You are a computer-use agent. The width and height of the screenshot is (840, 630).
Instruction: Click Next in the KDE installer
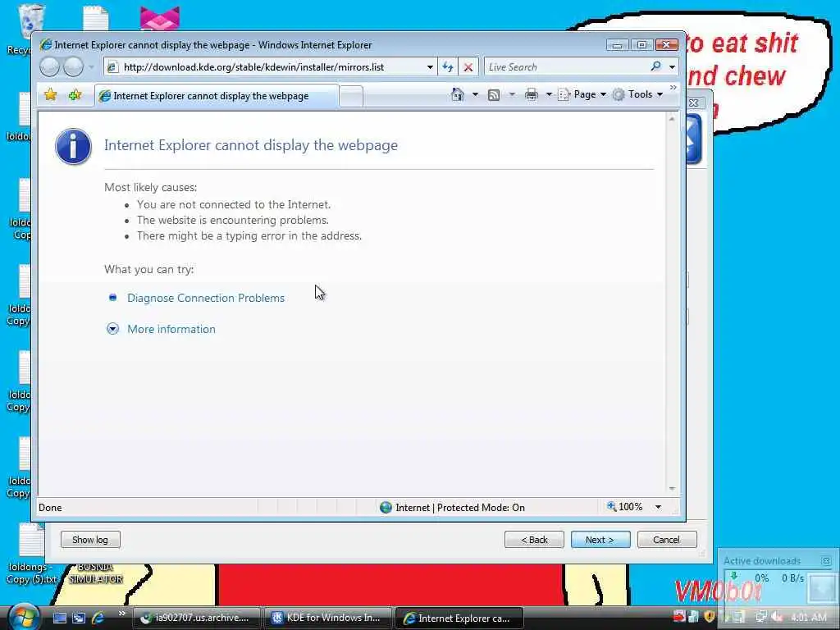pyautogui.click(x=600, y=540)
